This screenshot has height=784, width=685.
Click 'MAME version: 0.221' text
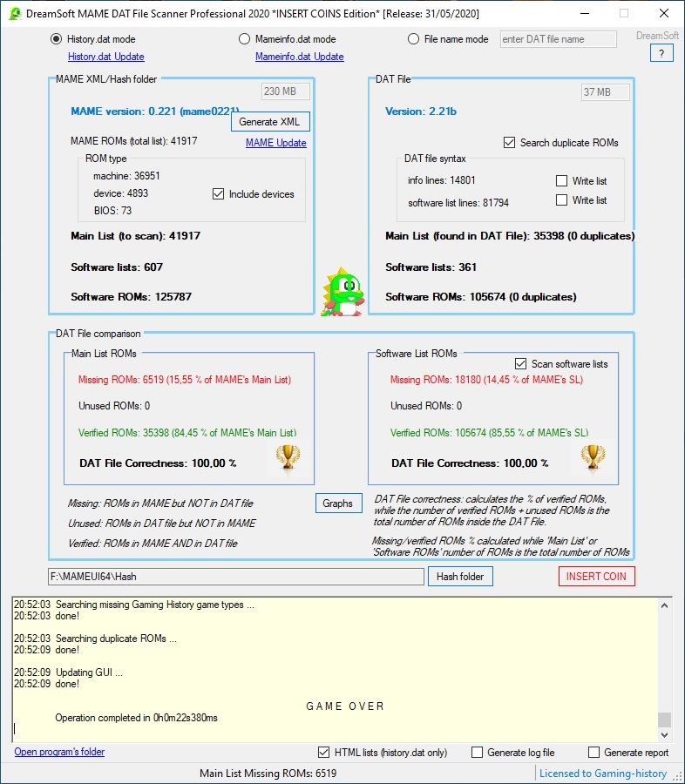(x=123, y=111)
